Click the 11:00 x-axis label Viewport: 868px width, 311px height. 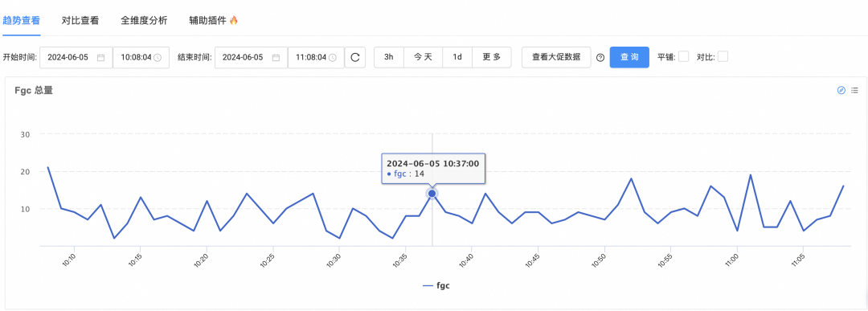(x=732, y=260)
